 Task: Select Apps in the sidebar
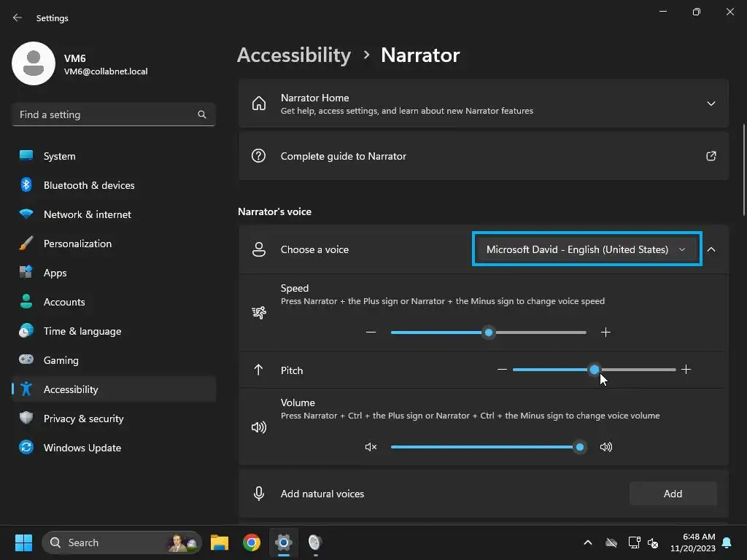(113, 273)
